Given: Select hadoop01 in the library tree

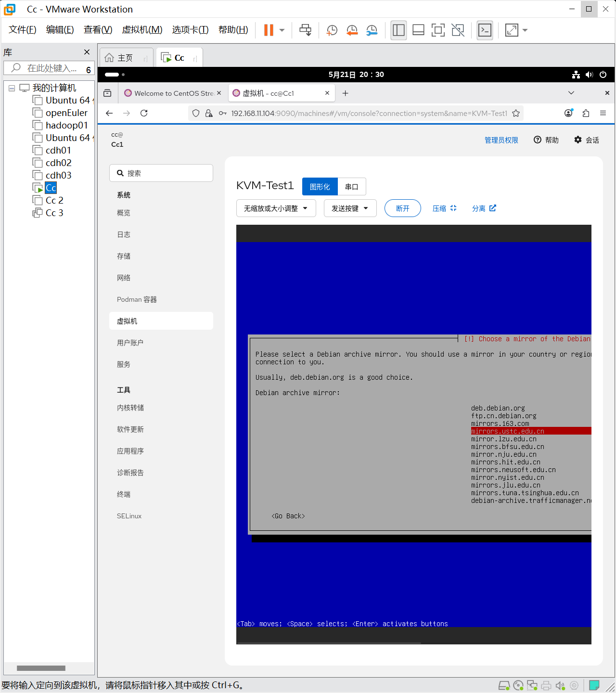Looking at the screenshot, I should (x=66, y=125).
